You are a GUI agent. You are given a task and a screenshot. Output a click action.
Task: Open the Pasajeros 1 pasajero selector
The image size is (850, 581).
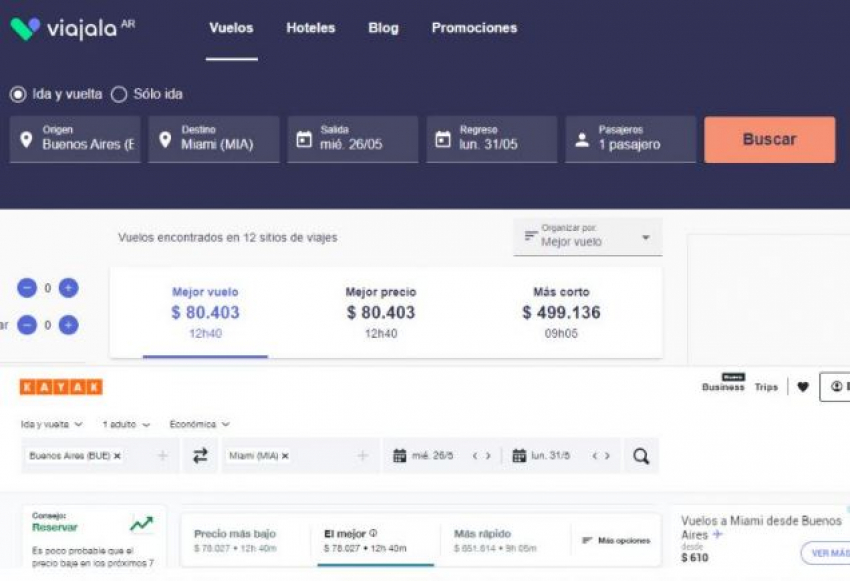click(x=630, y=139)
